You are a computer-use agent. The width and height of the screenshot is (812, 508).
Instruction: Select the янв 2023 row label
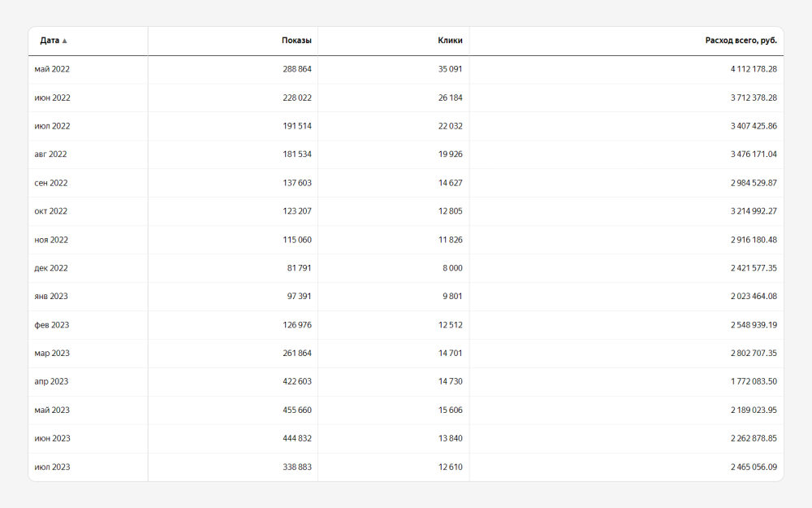point(51,297)
